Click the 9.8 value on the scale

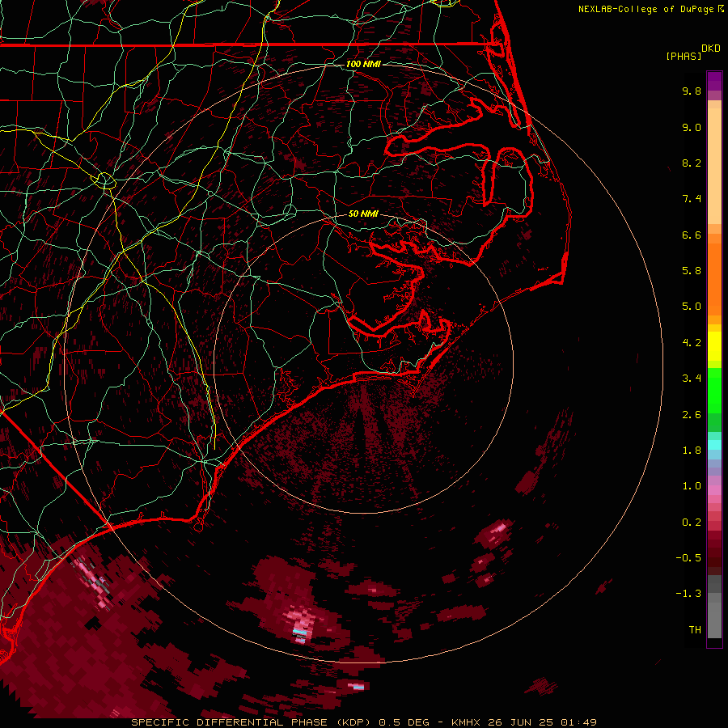692,91
